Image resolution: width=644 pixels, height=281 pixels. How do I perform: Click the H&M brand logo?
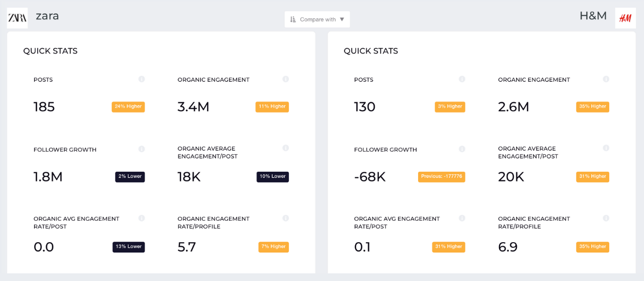click(625, 18)
